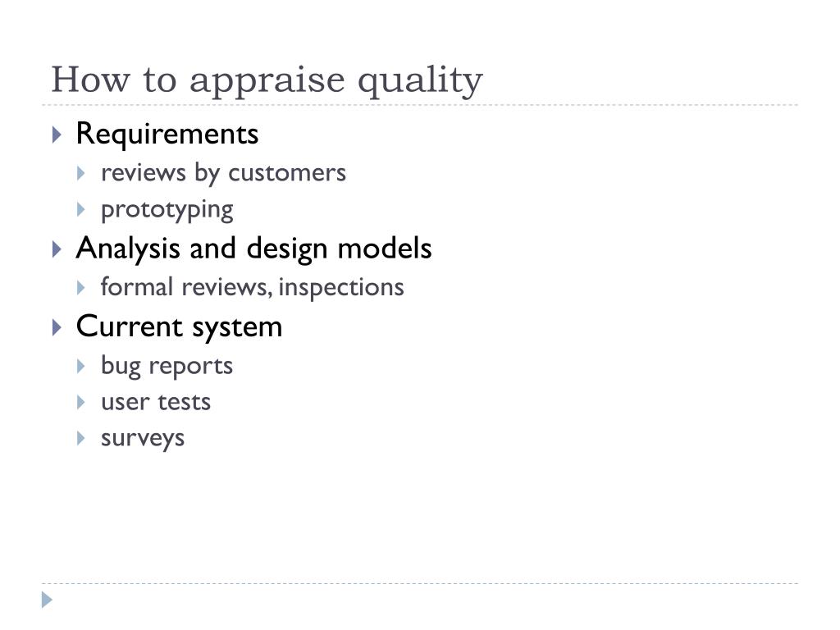
Task: Click the footer triangle at slide bottom-left corner
Action: pyautogui.click(x=47, y=600)
